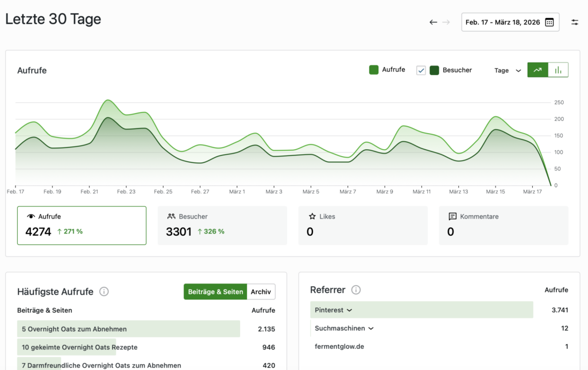
Task: Select the Besucher stat card
Action: point(222,225)
